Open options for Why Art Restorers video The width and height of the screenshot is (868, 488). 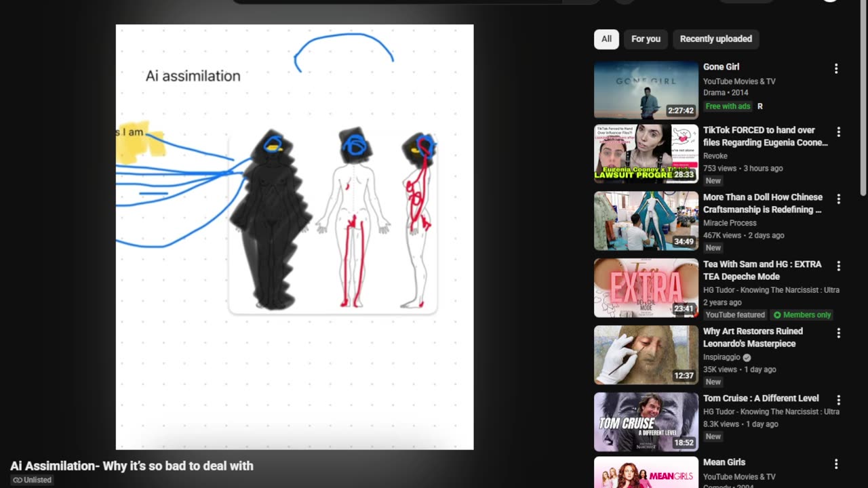(839, 333)
